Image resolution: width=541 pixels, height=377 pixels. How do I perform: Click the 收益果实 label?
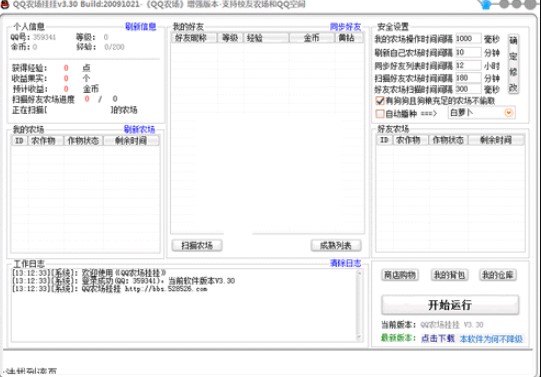(x=30, y=78)
